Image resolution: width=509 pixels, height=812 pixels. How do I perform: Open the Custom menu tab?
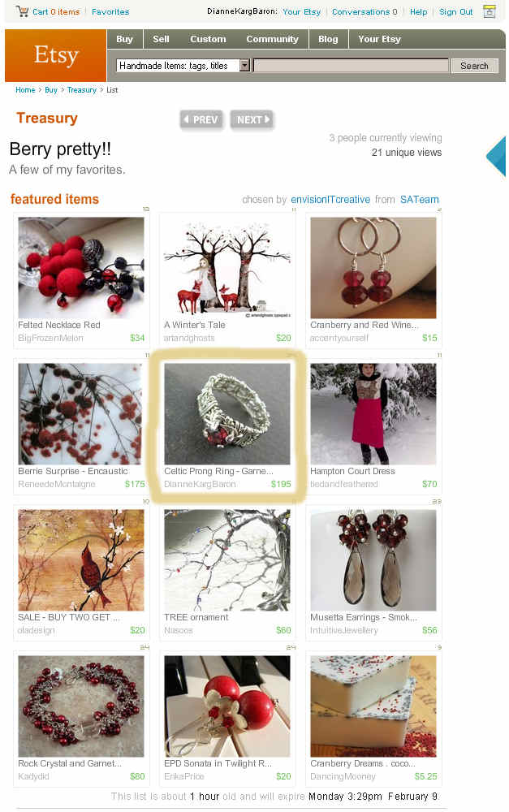click(x=208, y=39)
